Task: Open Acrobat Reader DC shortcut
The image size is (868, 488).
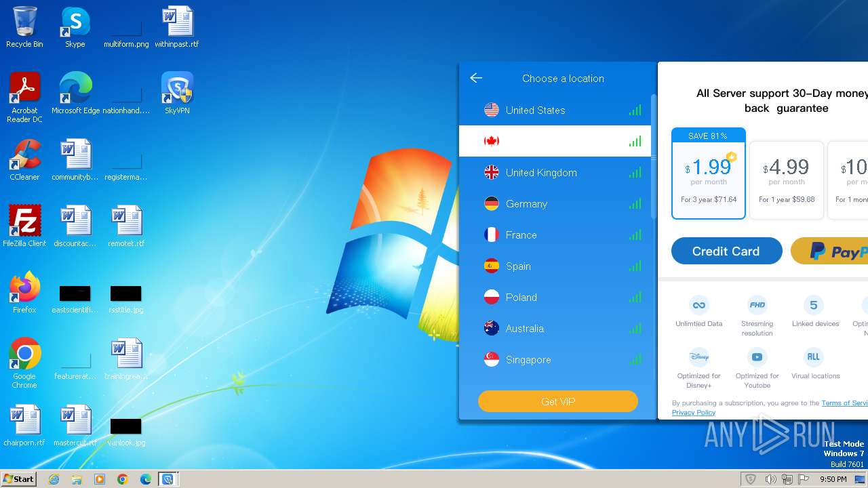Action: [x=24, y=98]
